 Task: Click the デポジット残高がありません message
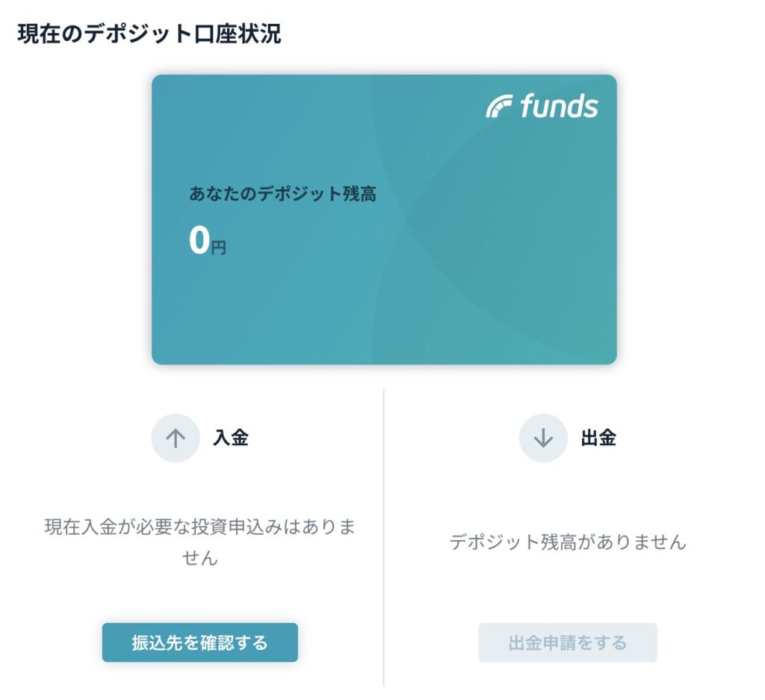tap(568, 542)
